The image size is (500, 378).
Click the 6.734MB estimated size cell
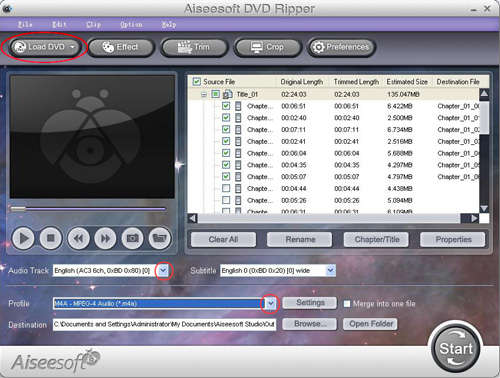click(x=400, y=129)
